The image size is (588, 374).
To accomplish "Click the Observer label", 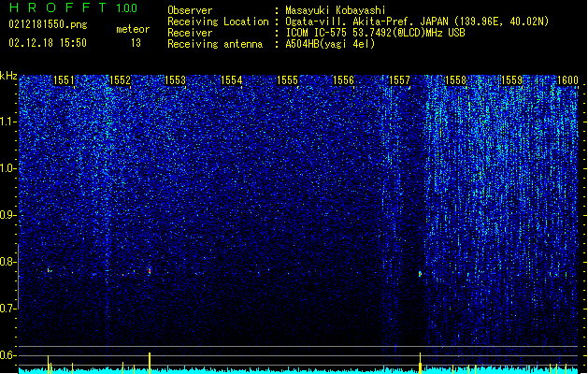I will coord(190,10).
